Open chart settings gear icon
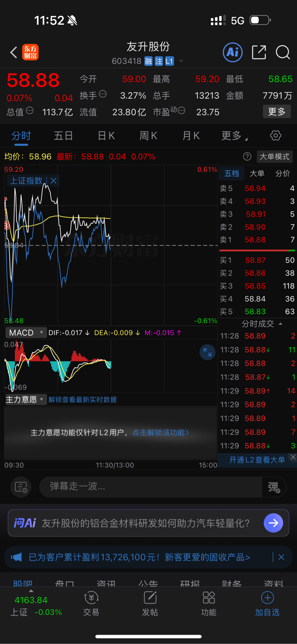297x644 pixels. (x=275, y=135)
